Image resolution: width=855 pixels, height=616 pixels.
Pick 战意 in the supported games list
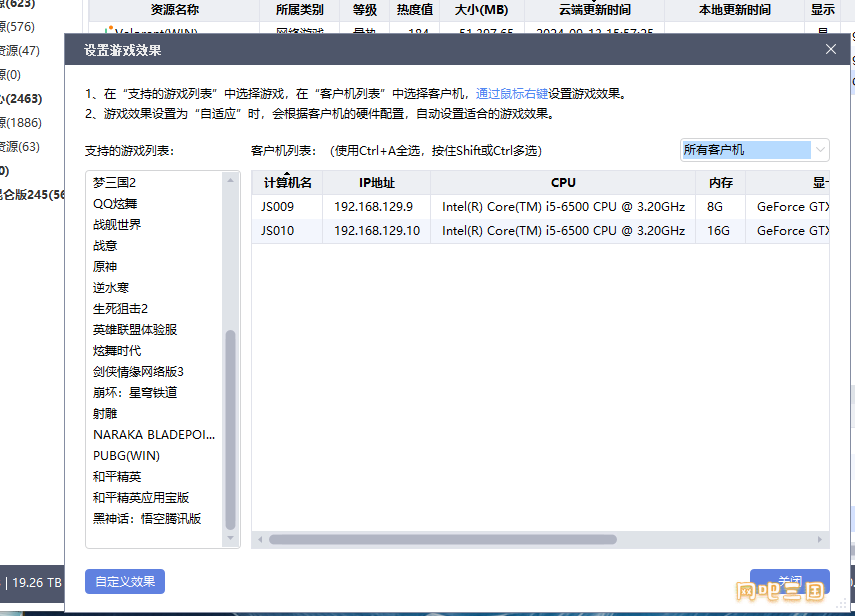[105, 246]
